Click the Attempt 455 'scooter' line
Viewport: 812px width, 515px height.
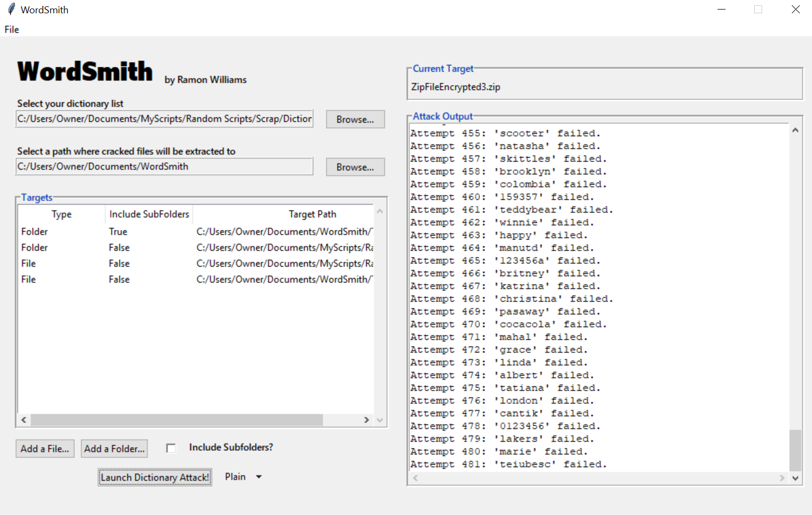tap(505, 133)
